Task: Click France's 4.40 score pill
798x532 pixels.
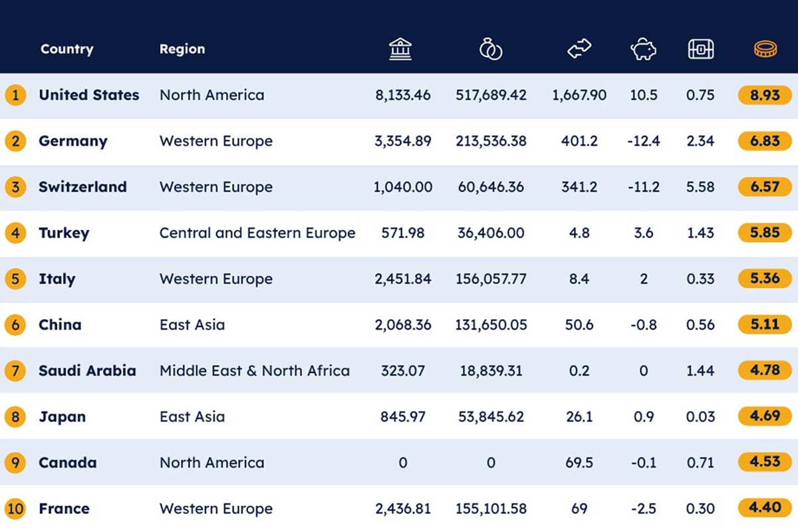Action: [765, 508]
